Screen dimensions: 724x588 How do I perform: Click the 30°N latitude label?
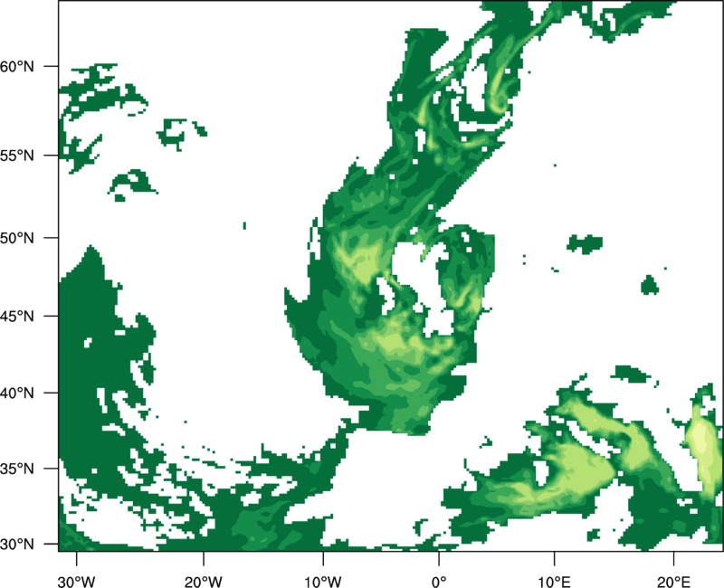tap(17, 545)
